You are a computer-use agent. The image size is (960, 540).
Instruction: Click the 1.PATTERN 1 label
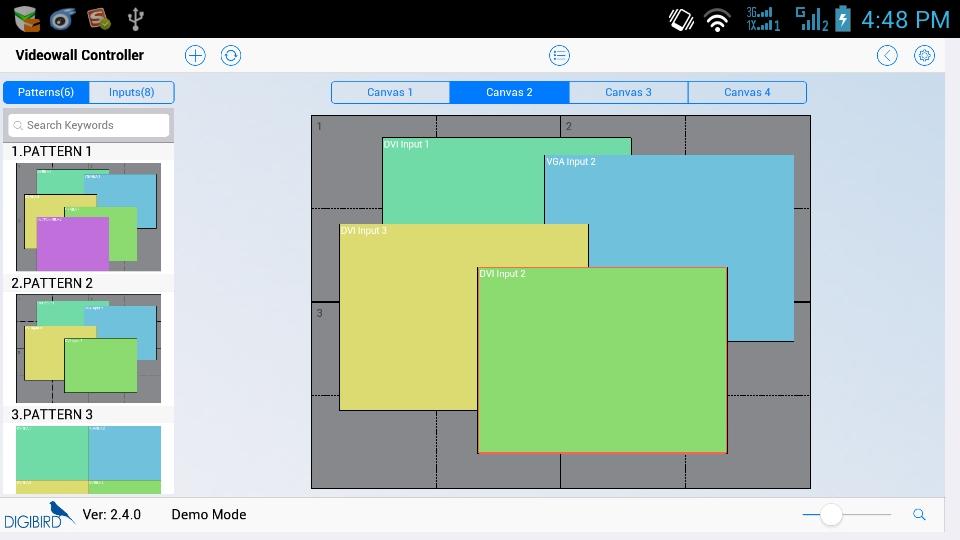(x=51, y=151)
